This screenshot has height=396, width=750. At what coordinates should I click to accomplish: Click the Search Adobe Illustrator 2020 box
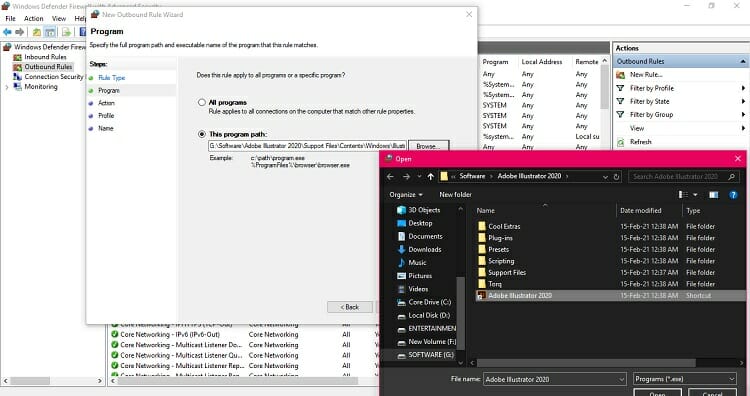684,176
